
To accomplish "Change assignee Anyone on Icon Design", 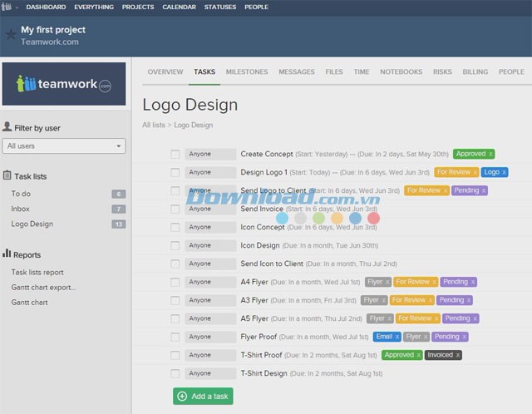I will pos(210,245).
